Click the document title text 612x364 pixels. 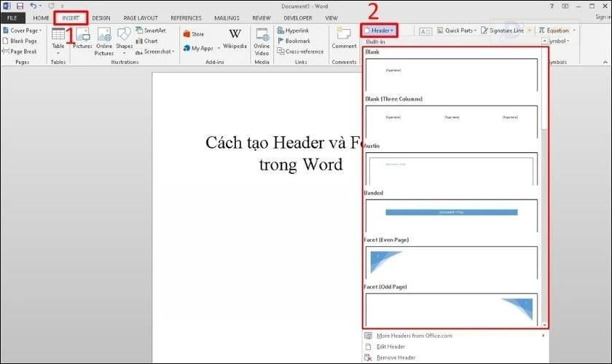tap(283, 154)
